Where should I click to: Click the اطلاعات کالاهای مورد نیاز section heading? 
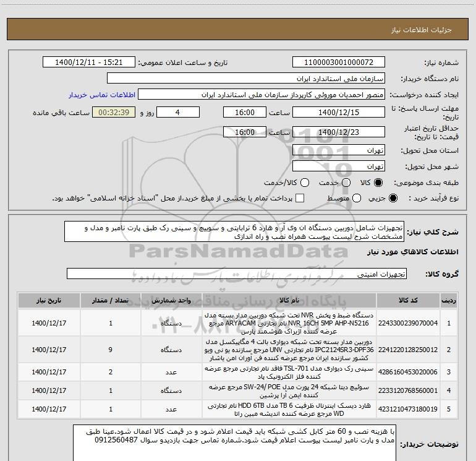(413, 252)
